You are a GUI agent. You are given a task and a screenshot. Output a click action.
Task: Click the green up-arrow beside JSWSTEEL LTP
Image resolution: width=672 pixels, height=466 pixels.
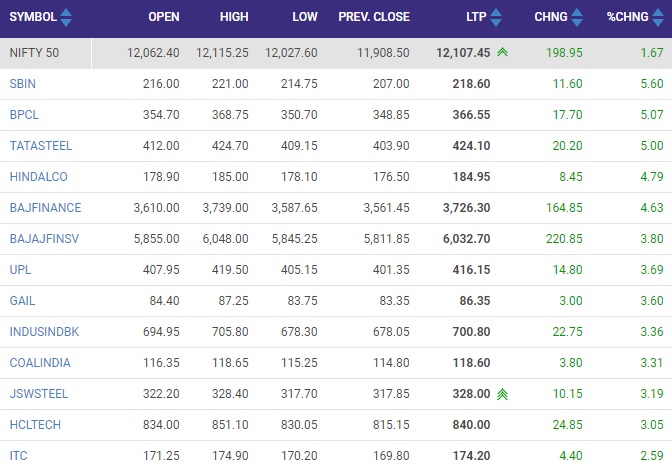click(502, 394)
